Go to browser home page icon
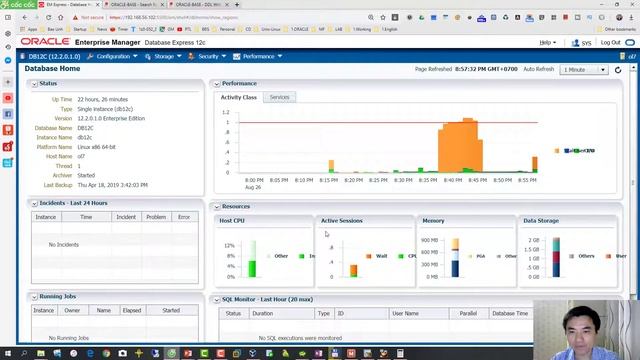The width and height of the screenshot is (640, 360). click(x=61, y=18)
